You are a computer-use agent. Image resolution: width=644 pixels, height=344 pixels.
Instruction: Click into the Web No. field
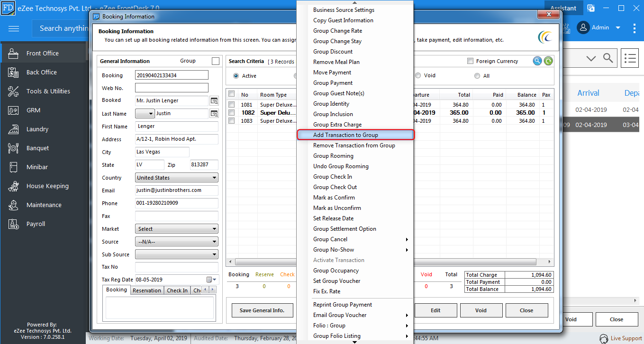coord(172,88)
